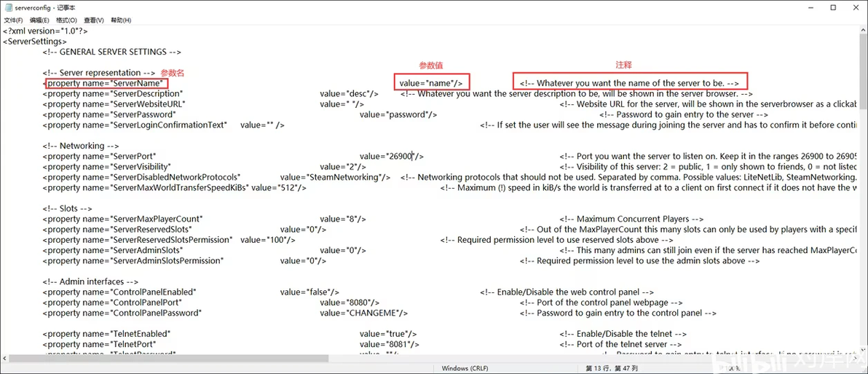Click property name="ServerAdminSlotsPermission"
This screenshot has height=374, width=868.
tap(133, 260)
